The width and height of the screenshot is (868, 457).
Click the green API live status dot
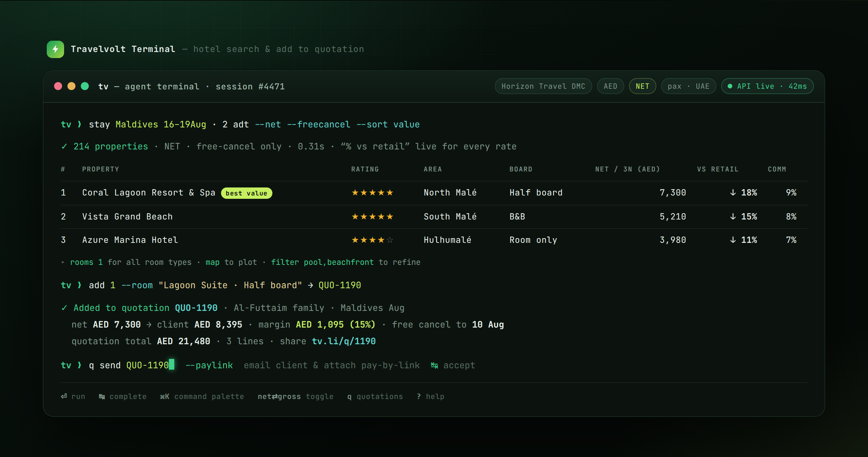(730, 86)
